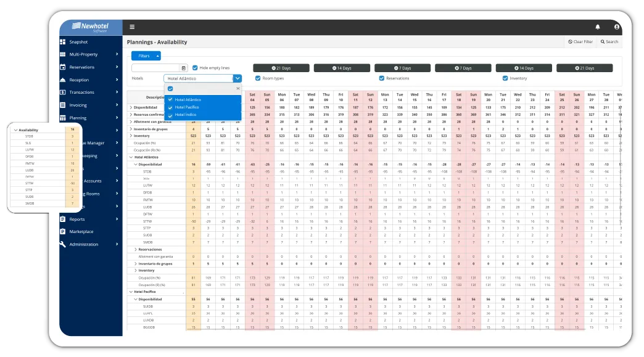
Task: Click the Sat 04 column header
Action: pyautogui.click(x=252, y=97)
